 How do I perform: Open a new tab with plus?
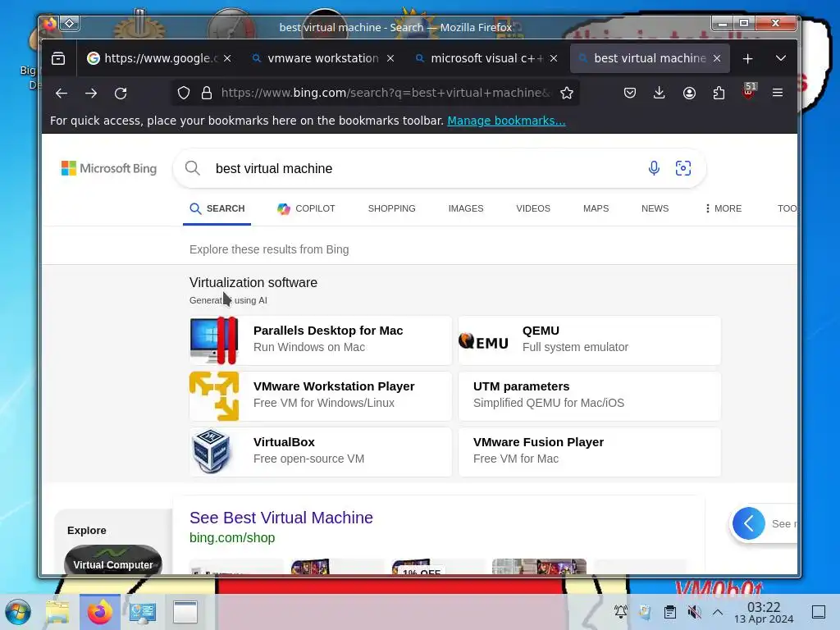[x=748, y=58]
